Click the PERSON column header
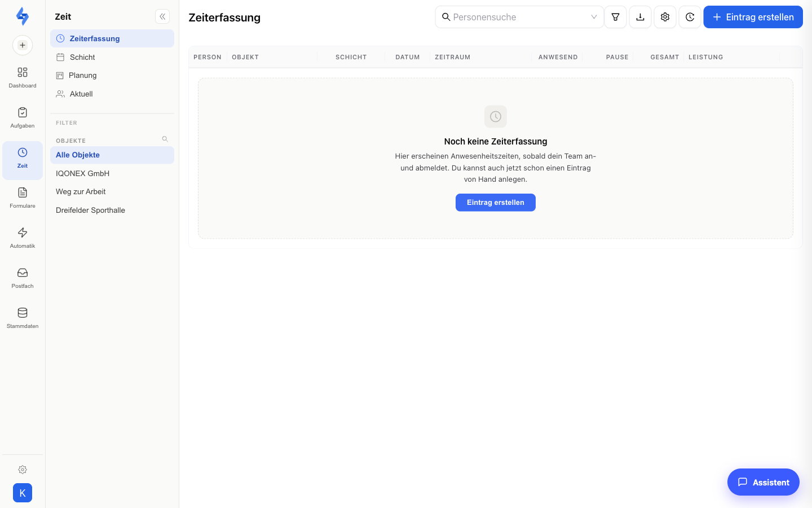 tap(208, 57)
